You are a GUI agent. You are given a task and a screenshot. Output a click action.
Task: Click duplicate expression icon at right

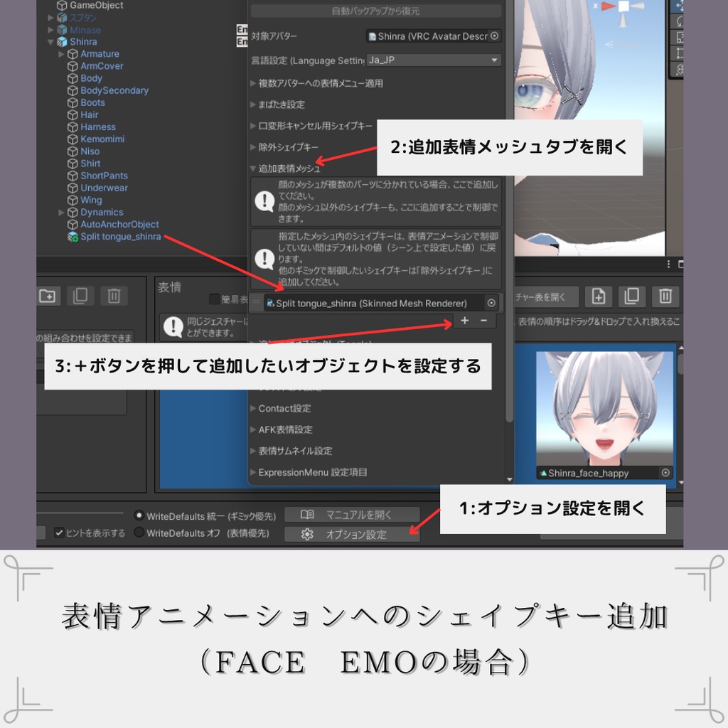[632, 296]
